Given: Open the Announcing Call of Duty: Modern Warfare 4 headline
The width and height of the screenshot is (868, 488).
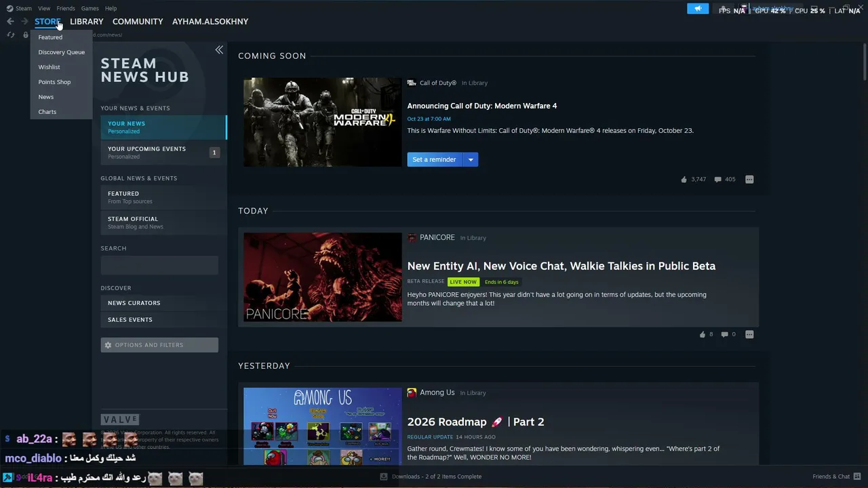Looking at the screenshot, I should pos(482,106).
